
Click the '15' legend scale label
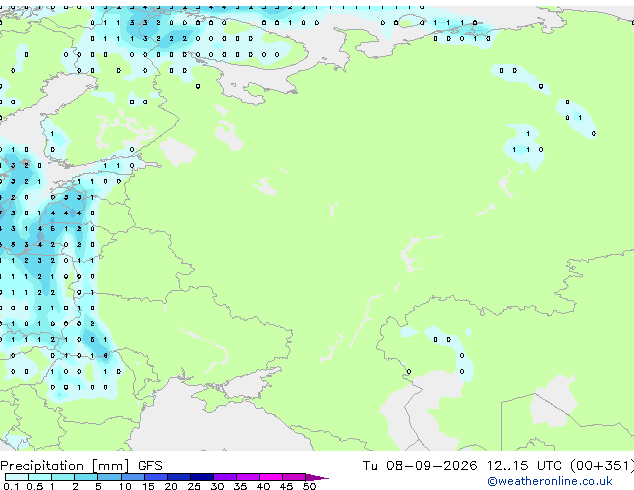click(148, 486)
